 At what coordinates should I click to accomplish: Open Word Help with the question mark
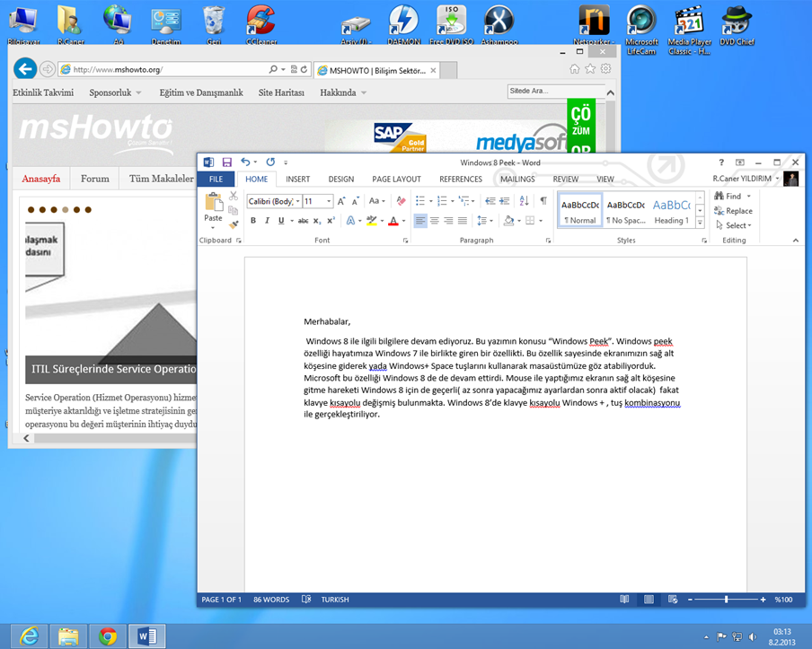pyautogui.click(x=721, y=162)
